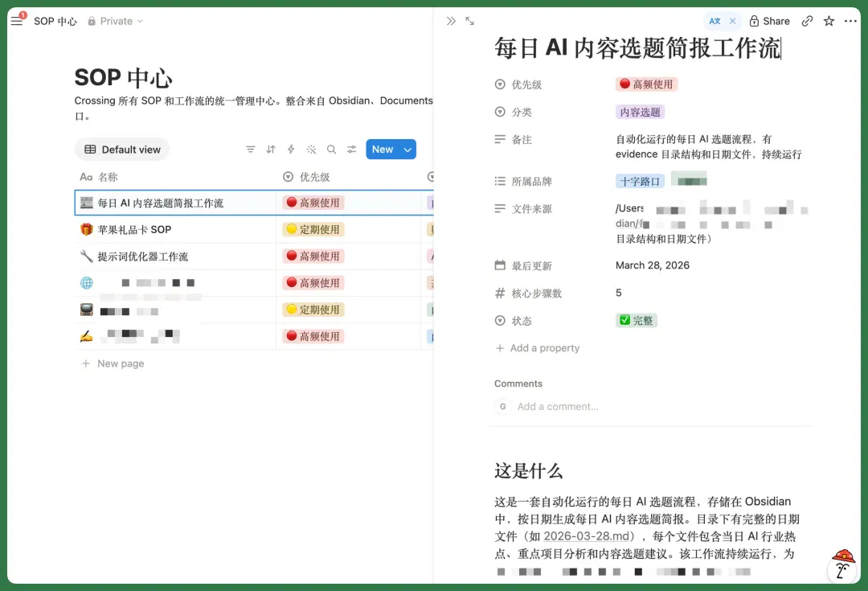
Task: Click the AI sparkle icon in toolbar
Action: pyautogui.click(x=311, y=150)
